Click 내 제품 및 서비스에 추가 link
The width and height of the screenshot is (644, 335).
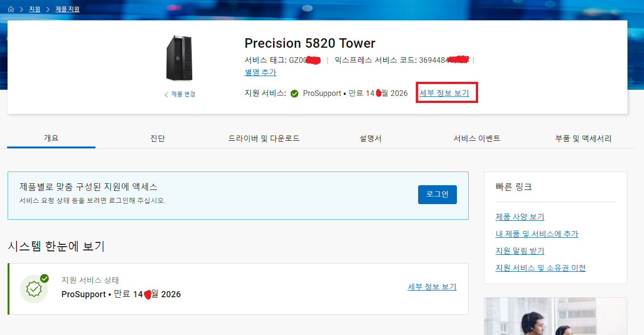tap(537, 234)
